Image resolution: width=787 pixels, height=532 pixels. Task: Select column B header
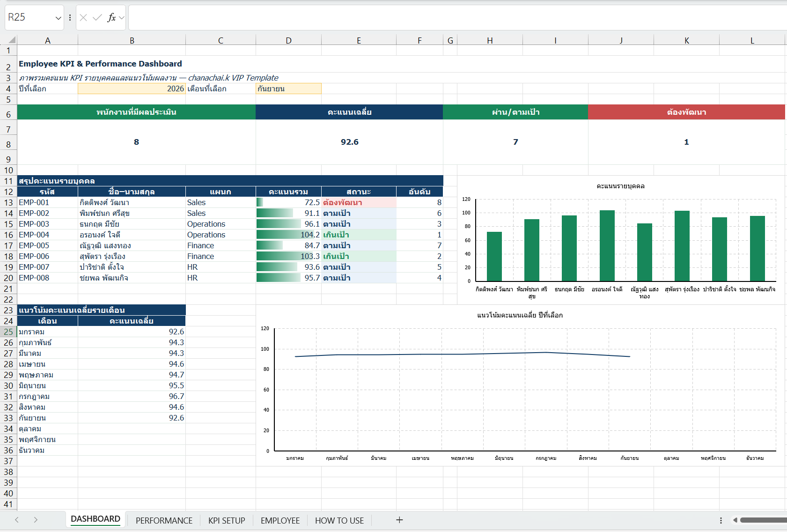132,40
